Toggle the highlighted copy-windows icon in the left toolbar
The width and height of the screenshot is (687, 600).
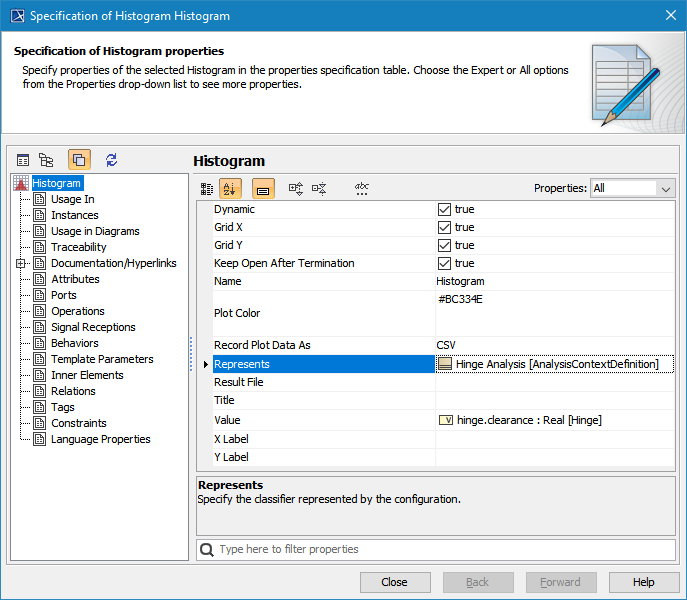79,160
